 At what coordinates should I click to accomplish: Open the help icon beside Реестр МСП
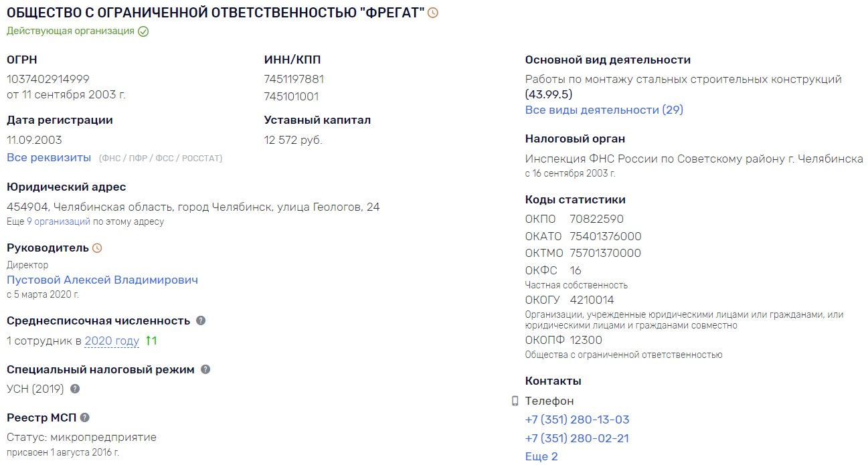coord(84,417)
